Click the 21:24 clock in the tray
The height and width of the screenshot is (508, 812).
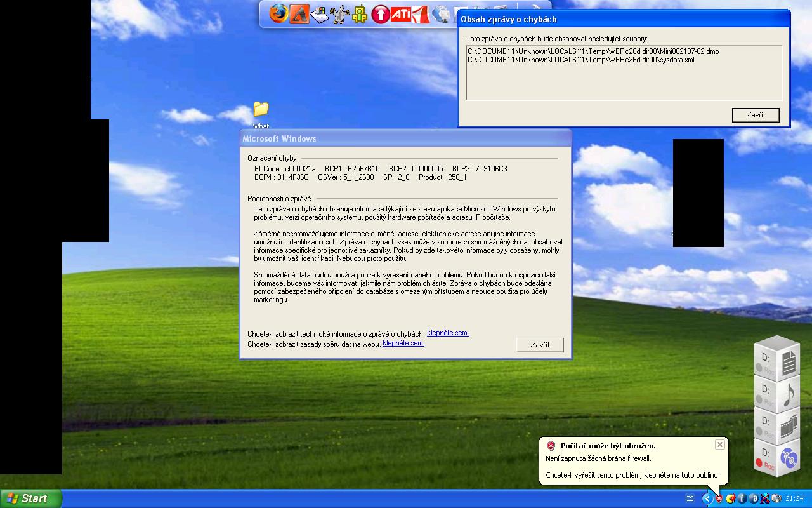point(794,498)
